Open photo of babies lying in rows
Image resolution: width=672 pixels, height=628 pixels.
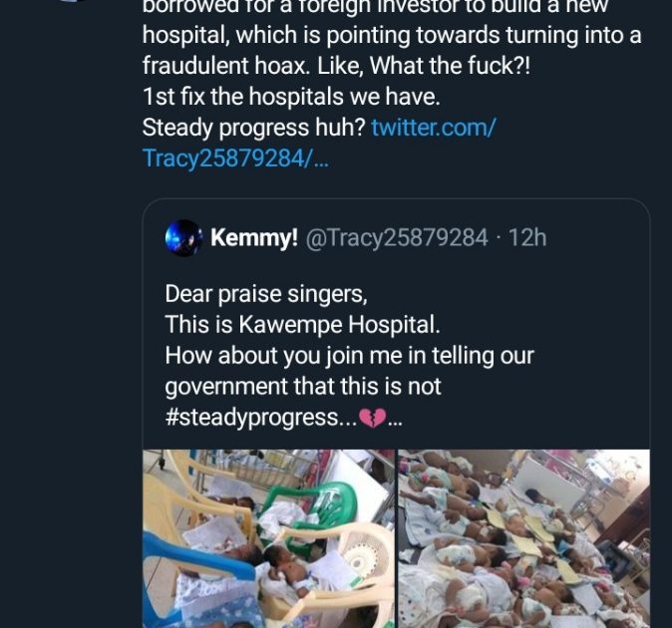pos(523,538)
